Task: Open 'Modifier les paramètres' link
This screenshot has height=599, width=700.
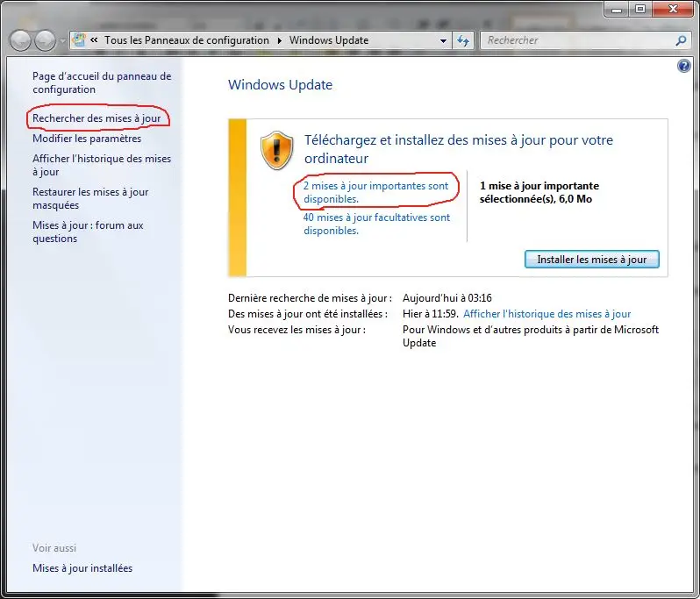Action: coord(87,139)
